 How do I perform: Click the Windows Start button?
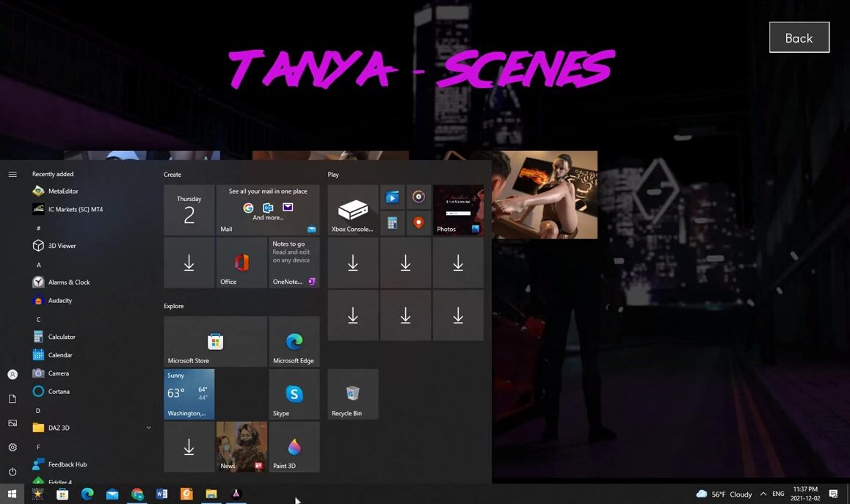pos(12,494)
